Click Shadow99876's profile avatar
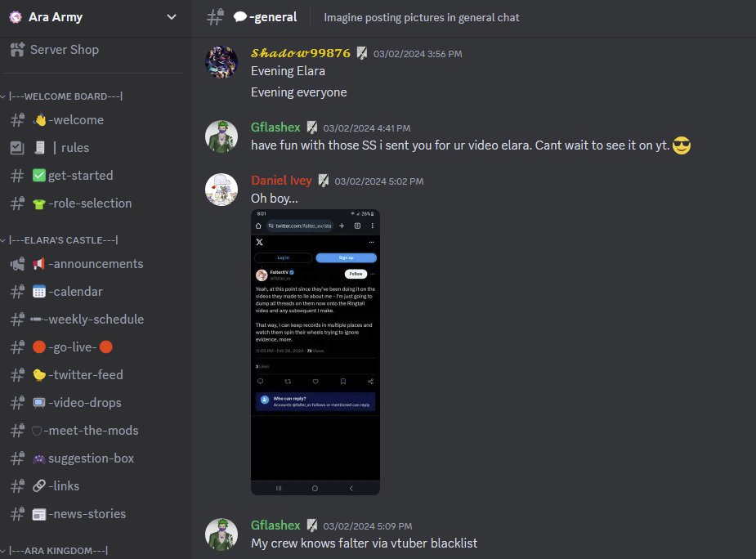Viewport: 756px width, 559px height. click(x=221, y=62)
